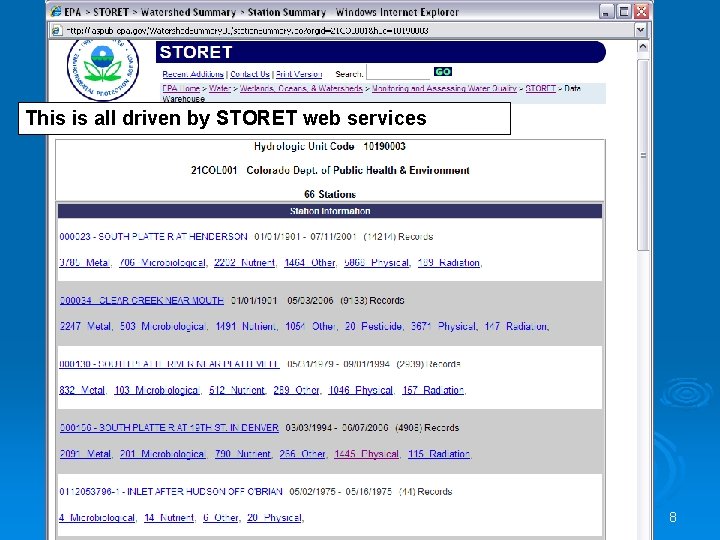Open 189 Radiation records link
Image resolution: width=720 pixels, height=540 pixels.
pos(449,263)
